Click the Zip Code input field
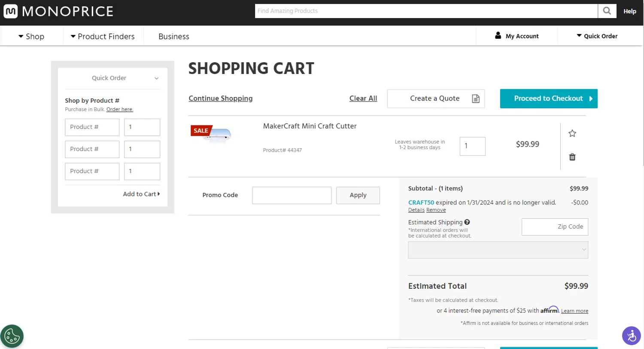This screenshot has height=349, width=644. coord(555,227)
